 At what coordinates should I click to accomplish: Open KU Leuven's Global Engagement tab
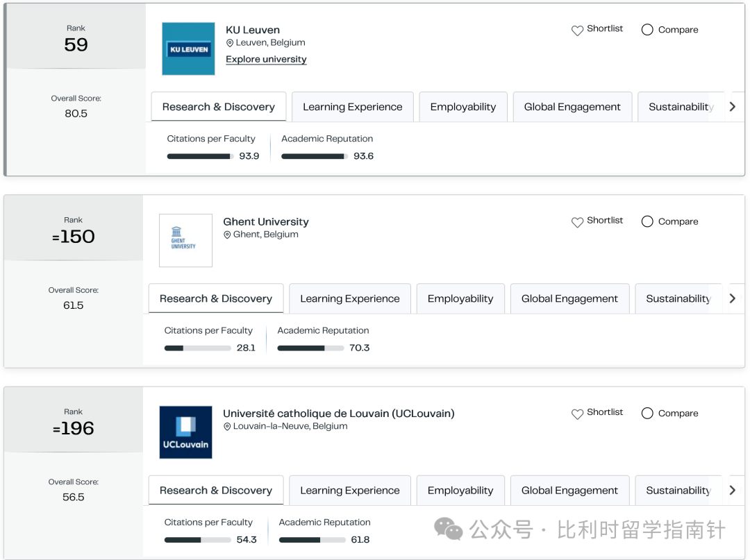tap(572, 107)
